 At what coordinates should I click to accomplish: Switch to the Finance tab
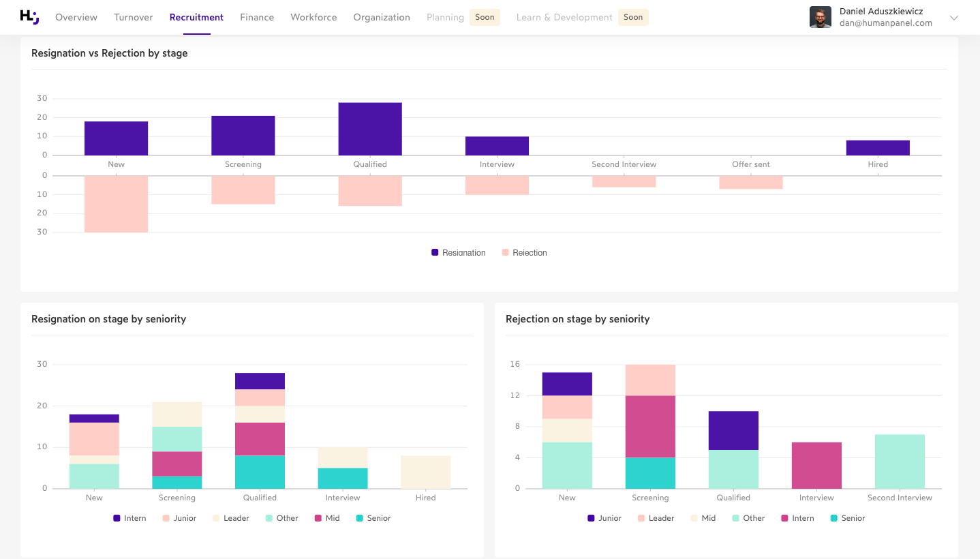click(x=257, y=17)
